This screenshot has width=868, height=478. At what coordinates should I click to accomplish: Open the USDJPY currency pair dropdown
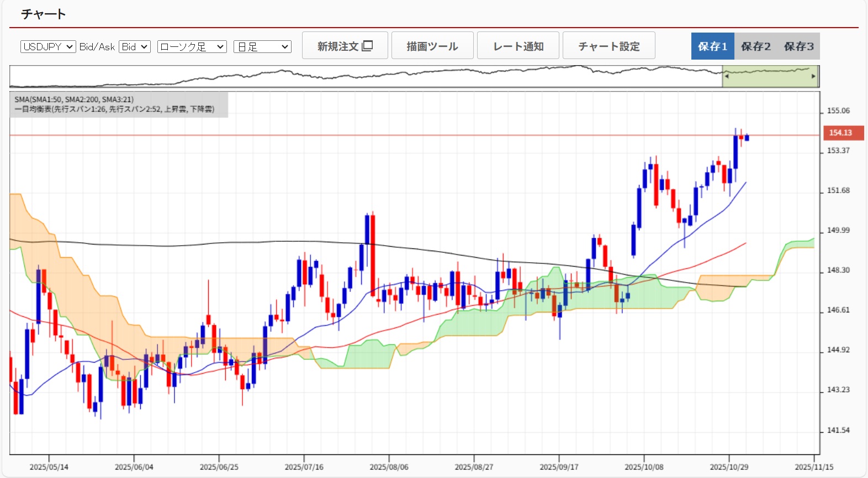(x=48, y=47)
